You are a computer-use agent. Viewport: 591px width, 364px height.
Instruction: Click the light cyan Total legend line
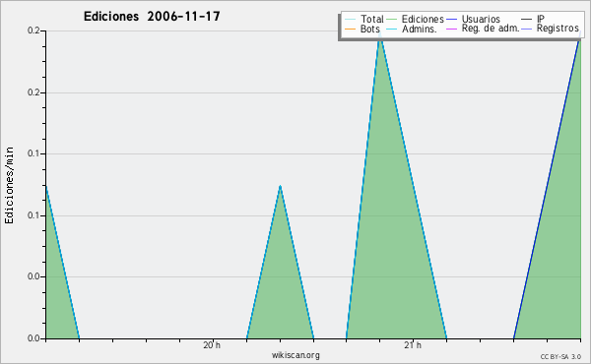pyautogui.click(x=350, y=20)
